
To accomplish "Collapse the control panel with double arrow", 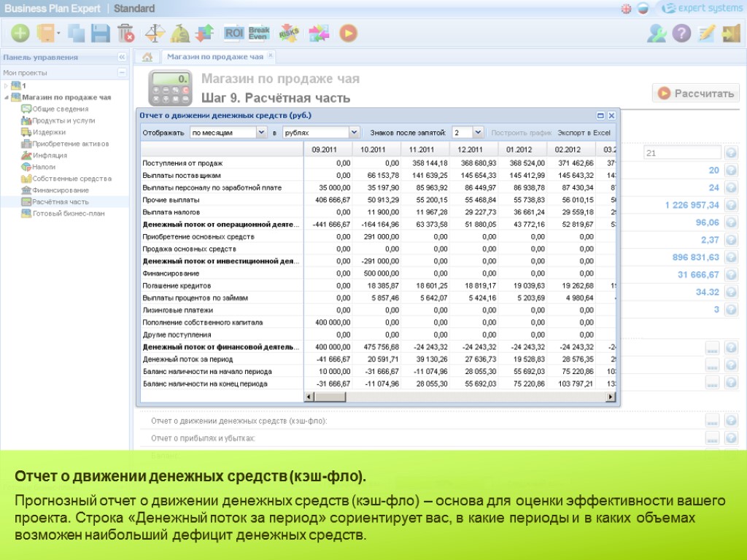I will click(122, 57).
